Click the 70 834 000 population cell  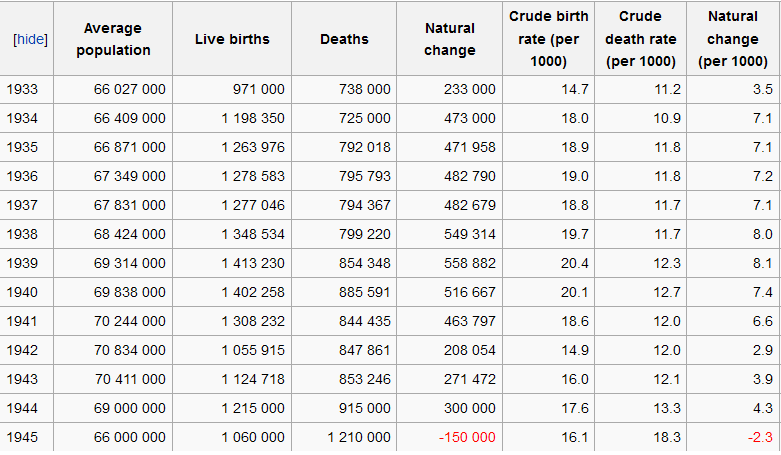coord(129,350)
